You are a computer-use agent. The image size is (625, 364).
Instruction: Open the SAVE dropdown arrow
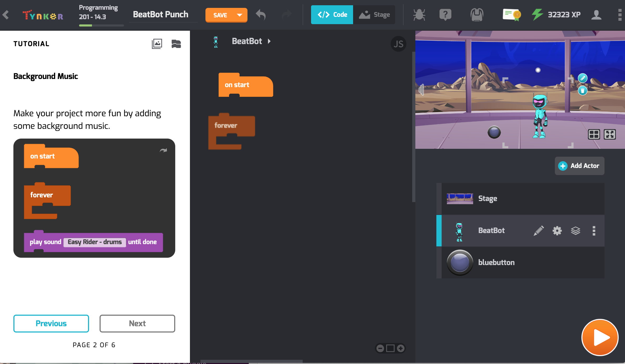(x=240, y=15)
